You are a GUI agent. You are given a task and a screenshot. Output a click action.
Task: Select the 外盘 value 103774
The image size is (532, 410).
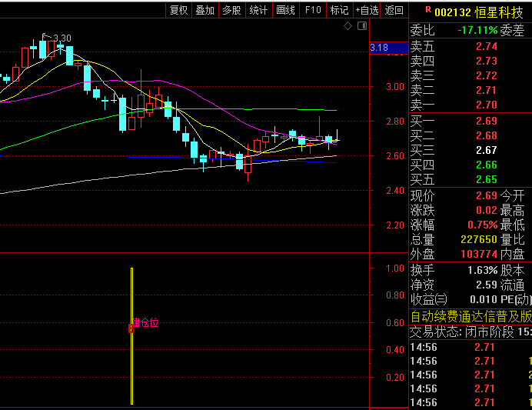point(479,254)
